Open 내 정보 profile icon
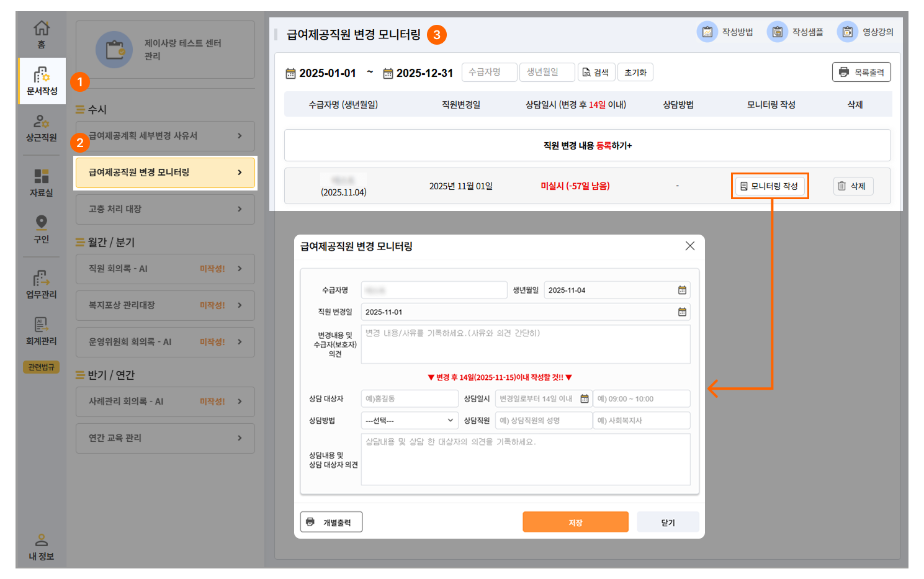 point(42,541)
